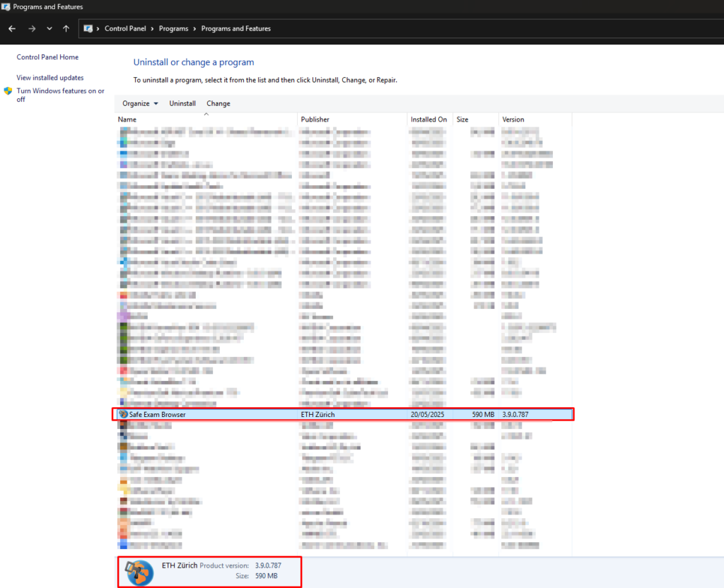Click the 3.9.0.787 version cell in the list
The height and width of the screenshot is (588, 724).
515,414
